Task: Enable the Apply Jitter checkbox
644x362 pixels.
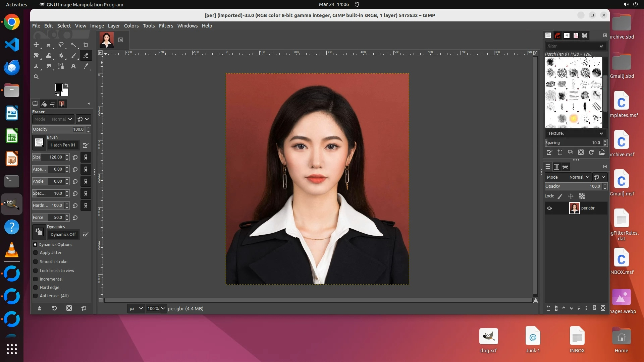Action: click(36, 253)
